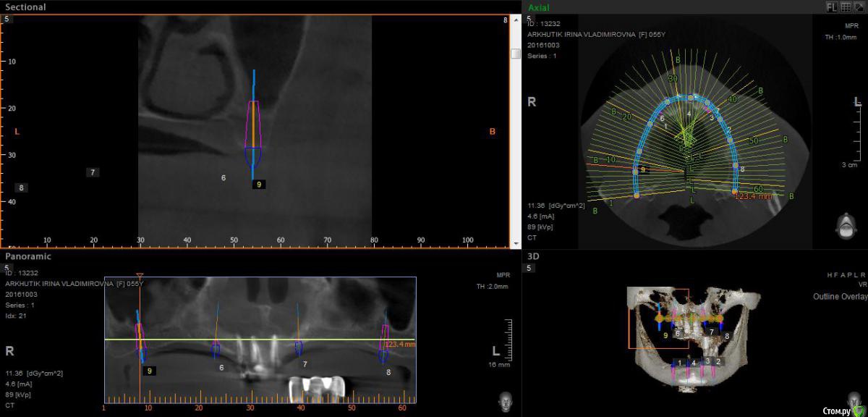Open the grid layout icon in Axial header
This screenshot has width=868, height=417.
(845, 7)
